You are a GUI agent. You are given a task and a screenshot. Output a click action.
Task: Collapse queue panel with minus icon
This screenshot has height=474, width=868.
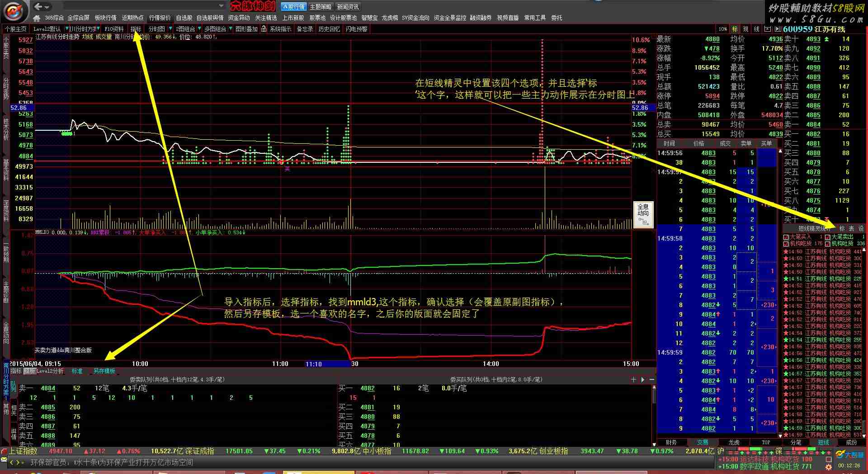[651, 379]
